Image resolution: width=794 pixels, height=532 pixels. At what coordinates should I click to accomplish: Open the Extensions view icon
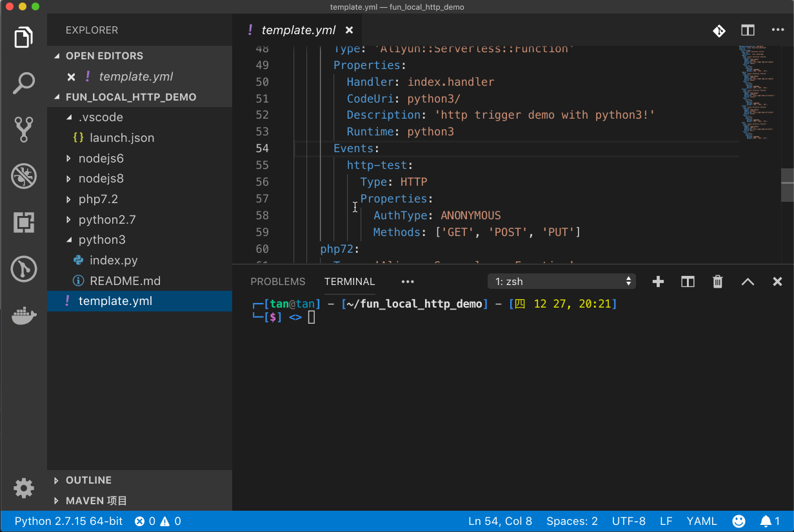pyautogui.click(x=24, y=222)
